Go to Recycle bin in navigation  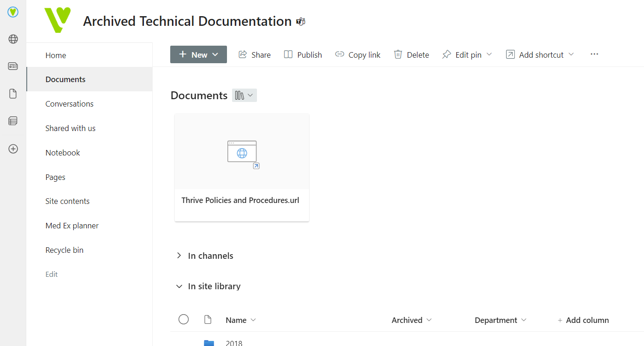pyautogui.click(x=64, y=250)
